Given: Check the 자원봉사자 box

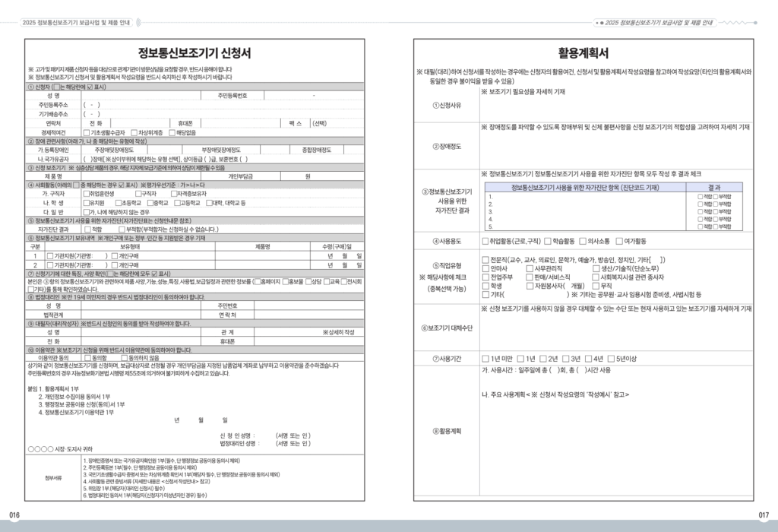Looking at the screenshot, I should [530, 286].
